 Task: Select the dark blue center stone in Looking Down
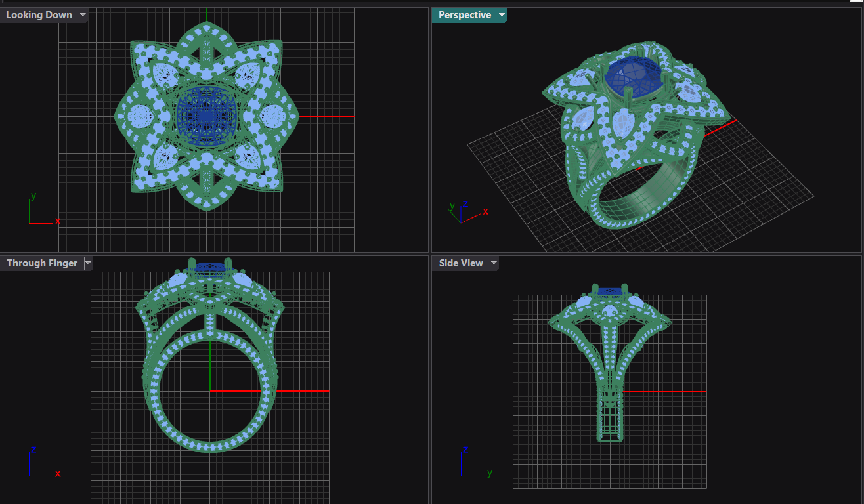click(x=206, y=115)
